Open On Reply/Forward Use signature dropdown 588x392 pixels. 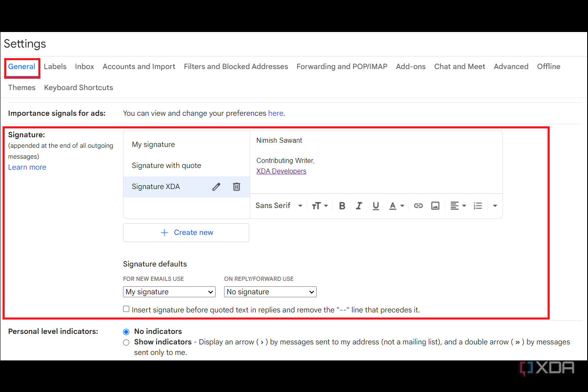point(270,292)
